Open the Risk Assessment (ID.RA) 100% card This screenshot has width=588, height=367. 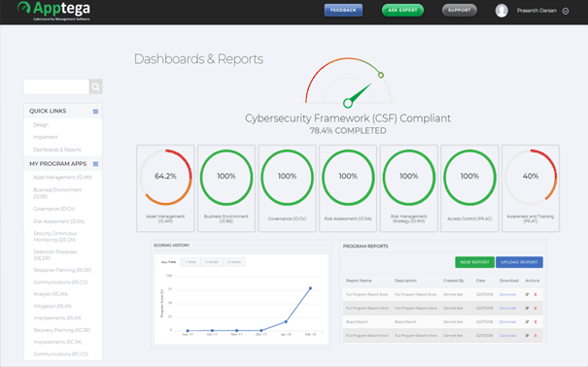click(348, 188)
